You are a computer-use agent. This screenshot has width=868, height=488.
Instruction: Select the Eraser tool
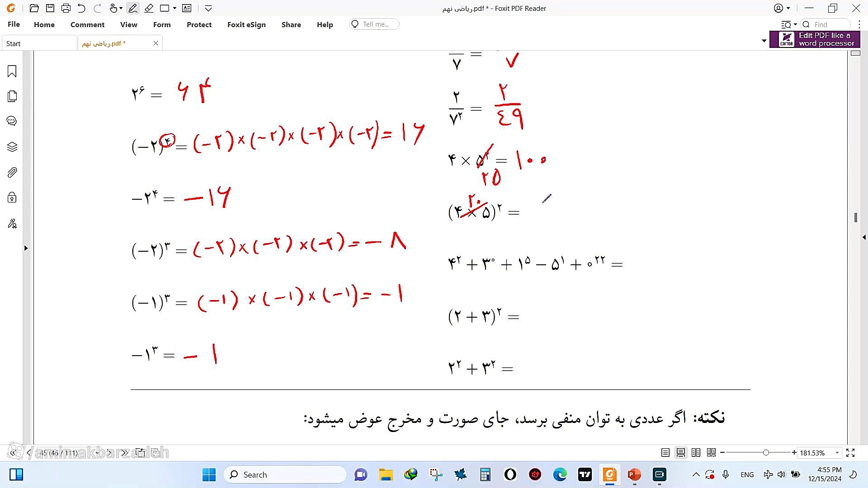[149, 8]
